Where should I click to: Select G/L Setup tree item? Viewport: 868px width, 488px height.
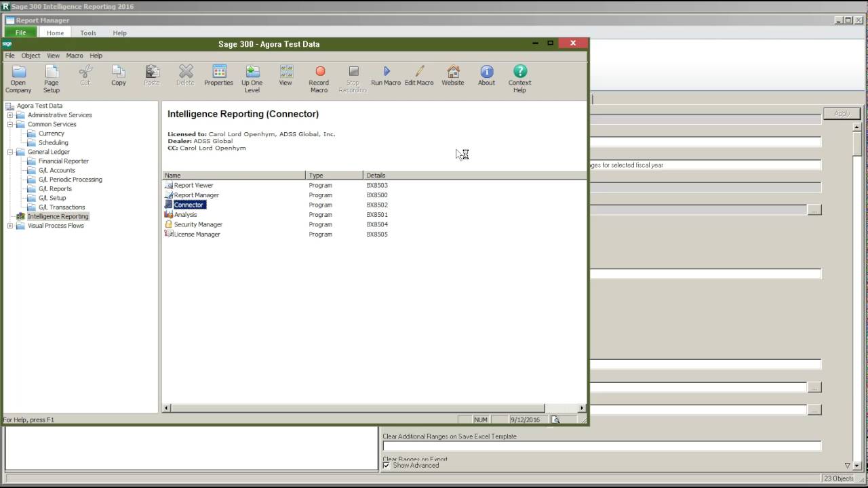point(53,198)
